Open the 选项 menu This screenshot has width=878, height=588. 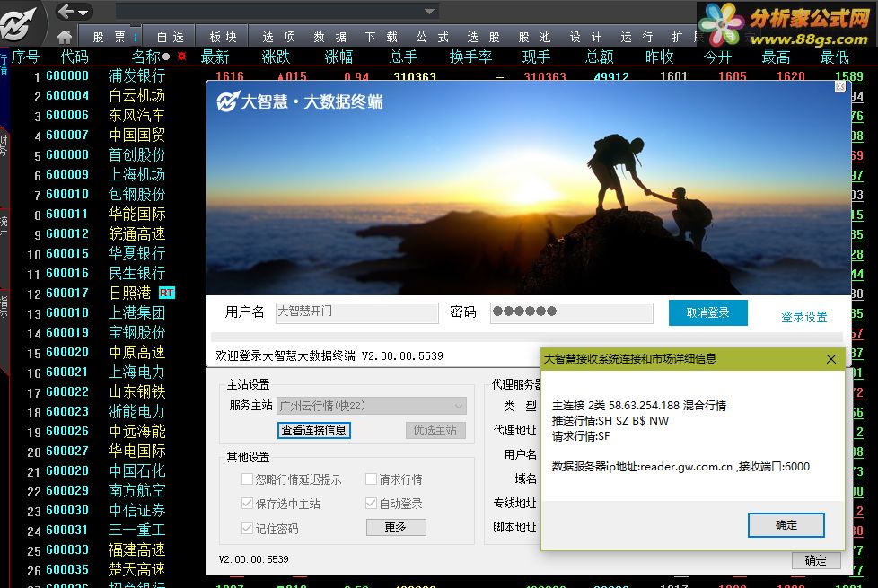click(x=279, y=37)
